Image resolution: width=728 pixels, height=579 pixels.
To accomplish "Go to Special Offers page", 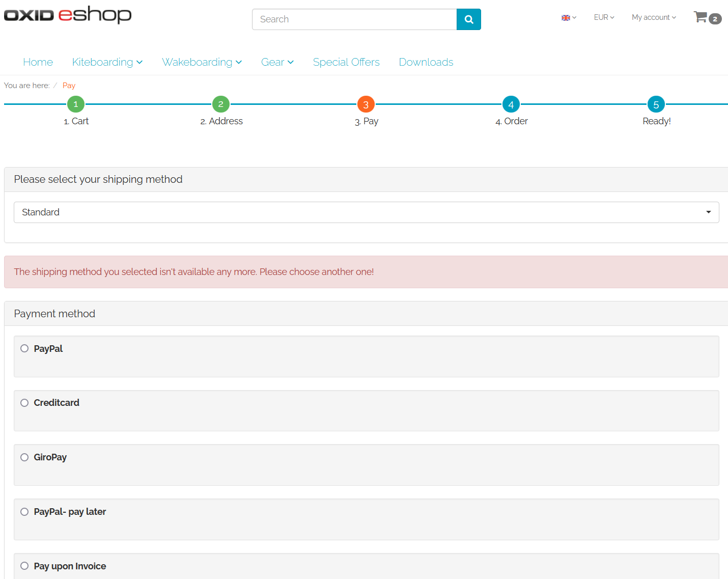I will (x=346, y=62).
